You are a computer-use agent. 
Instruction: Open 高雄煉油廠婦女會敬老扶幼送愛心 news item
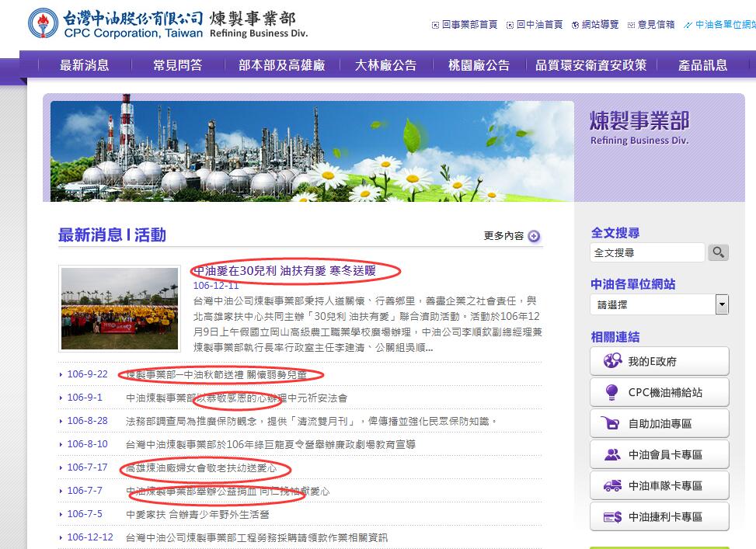click(x=201, y=468)
